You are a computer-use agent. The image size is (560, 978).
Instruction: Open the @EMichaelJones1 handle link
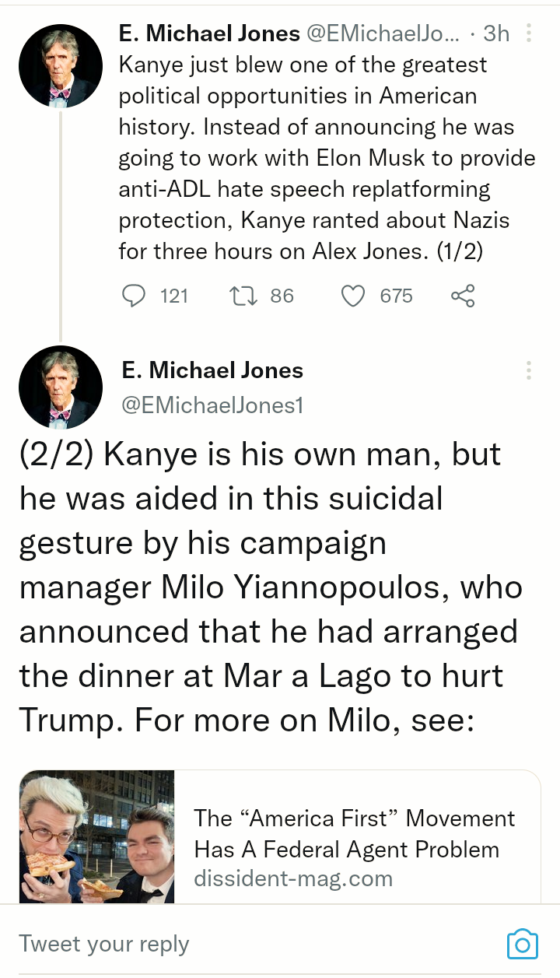212,405
